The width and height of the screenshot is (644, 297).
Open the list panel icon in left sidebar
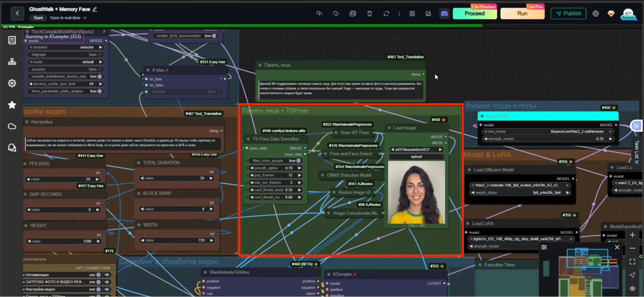(x=12, y=40)
